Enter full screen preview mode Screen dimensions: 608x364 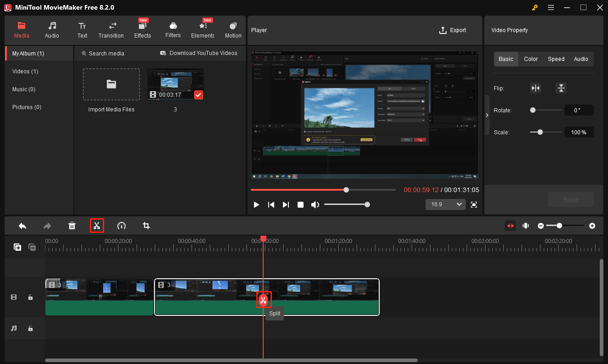pyautogui.click(x=474, y=204)
